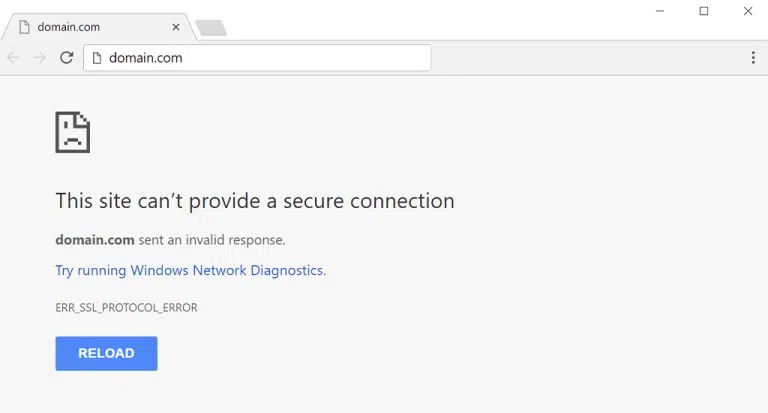
Task: Focus the address bar showing domain.com
Action: coord(260,58)
